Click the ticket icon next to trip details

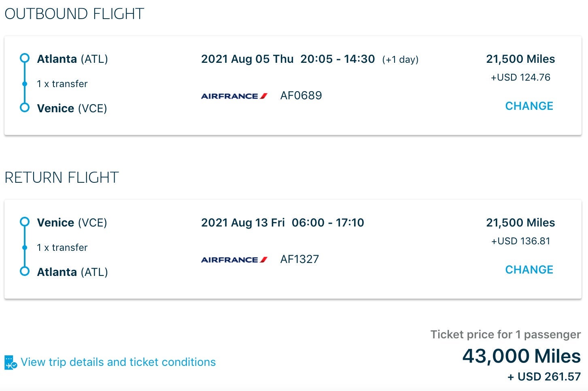[x=10, y=362]
